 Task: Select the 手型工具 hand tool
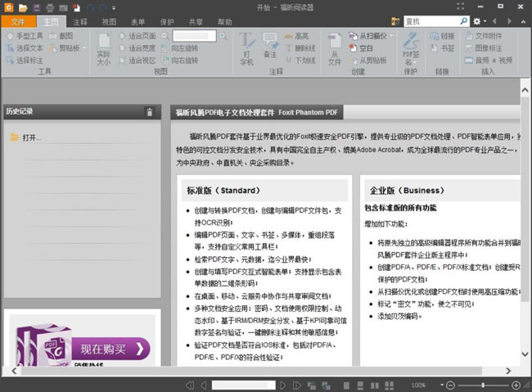pos(25,36)
